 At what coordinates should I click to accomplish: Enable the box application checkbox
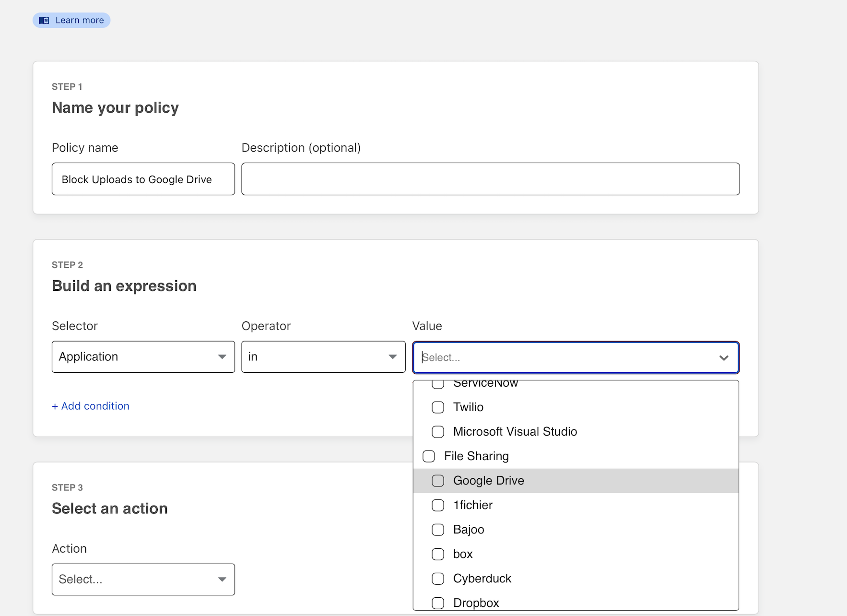point(437,554)
